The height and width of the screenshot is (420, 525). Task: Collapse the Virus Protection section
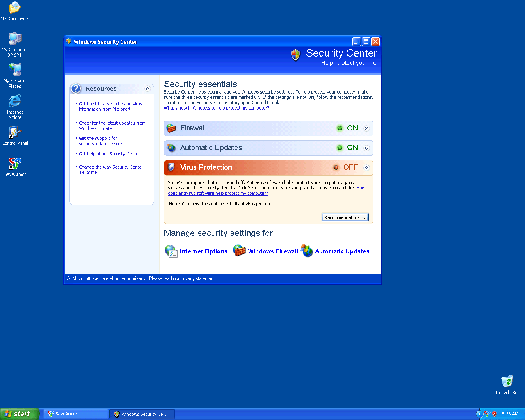point(367,168)
